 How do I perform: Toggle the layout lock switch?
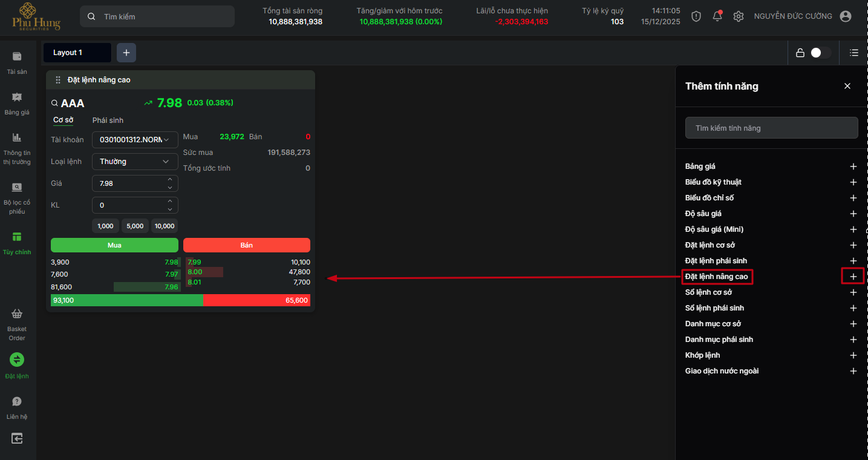tap(820, 53)
